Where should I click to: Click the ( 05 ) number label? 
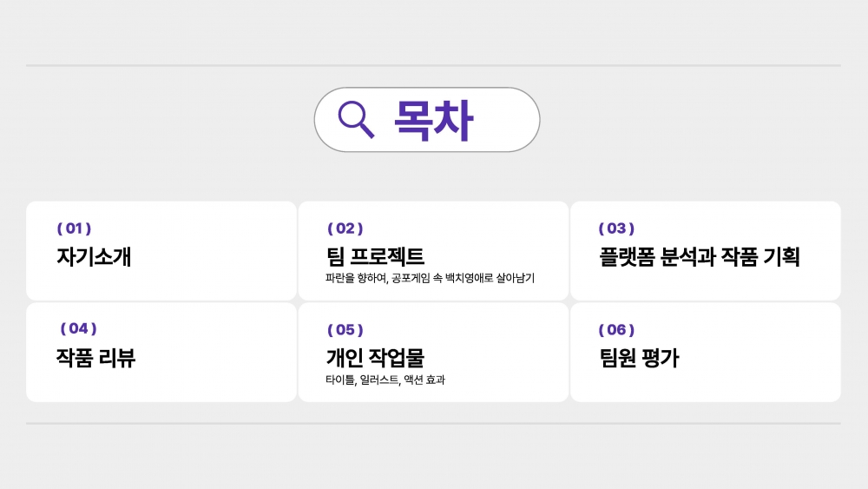point(345,329)
